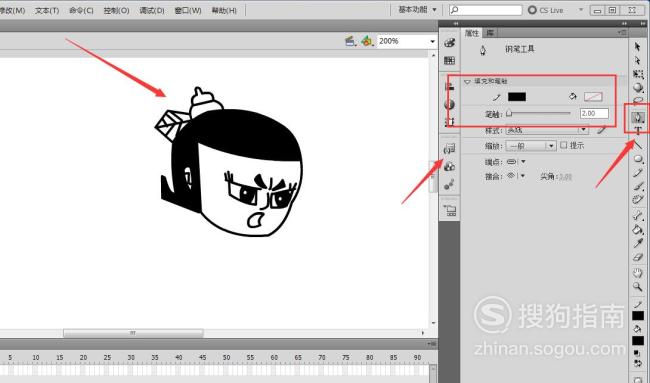Click the 笔触 stroke width slider handle

pos(509,113)
